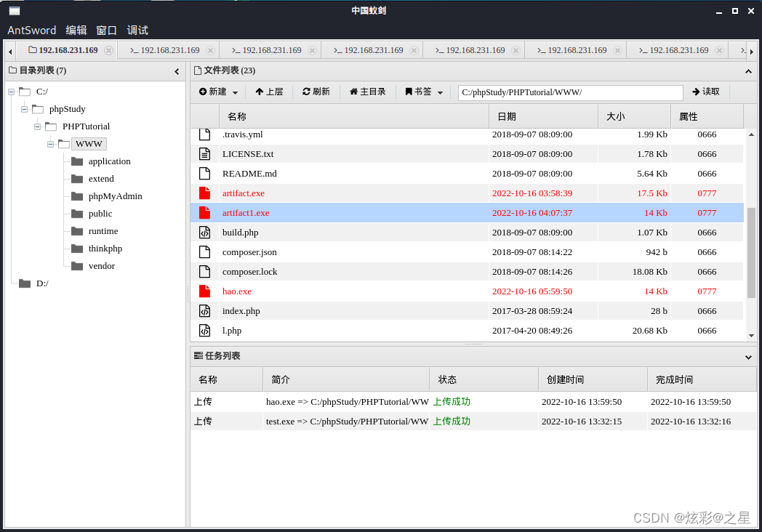
Task: Select the D:/ drive in tree
Action: [42, 283]
